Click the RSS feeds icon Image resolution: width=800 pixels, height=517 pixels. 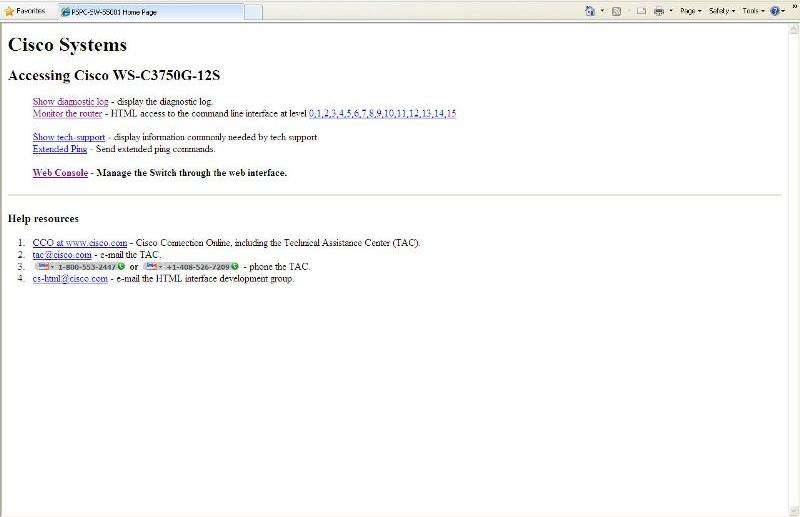(616, 11)
